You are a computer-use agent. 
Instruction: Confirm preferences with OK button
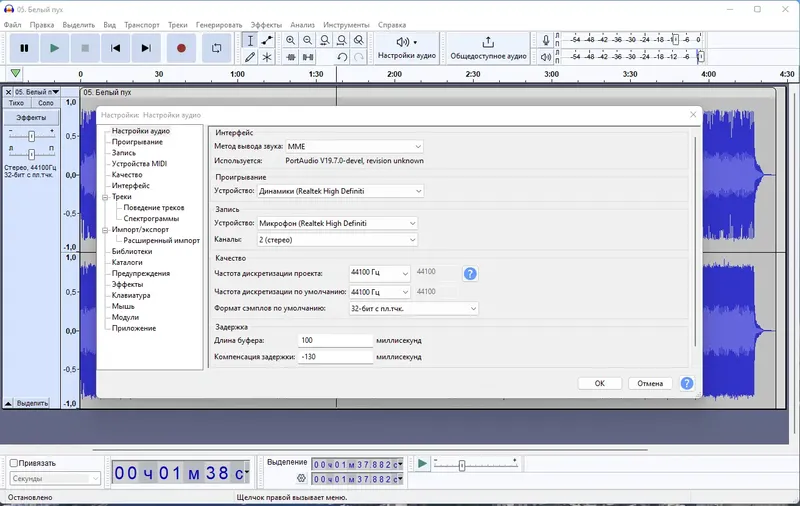tap(599, 383)
